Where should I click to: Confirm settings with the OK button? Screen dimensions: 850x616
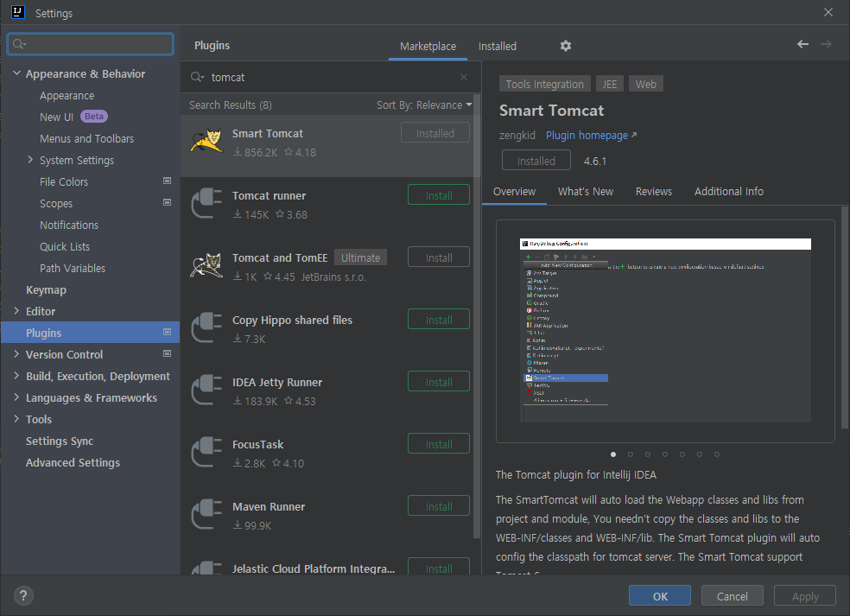(x=660, y=596)
